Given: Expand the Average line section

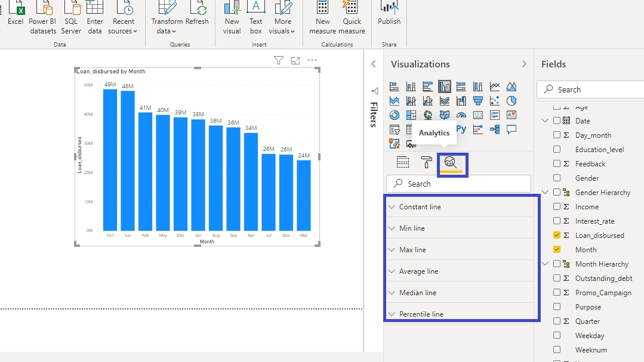Looking at the screenshot, I should 418,271.
